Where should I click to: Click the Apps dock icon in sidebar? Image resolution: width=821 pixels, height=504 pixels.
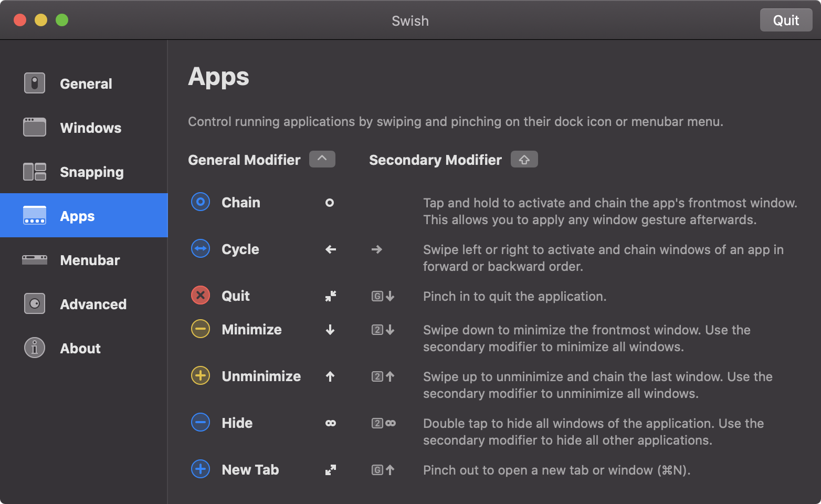point(35,216)
